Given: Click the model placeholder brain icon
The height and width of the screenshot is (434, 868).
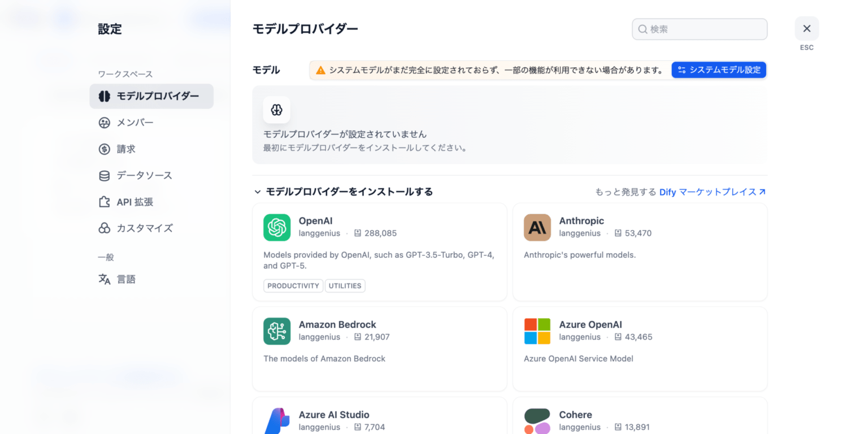Looking at the screenshot, I should click(x=276, y=110).
